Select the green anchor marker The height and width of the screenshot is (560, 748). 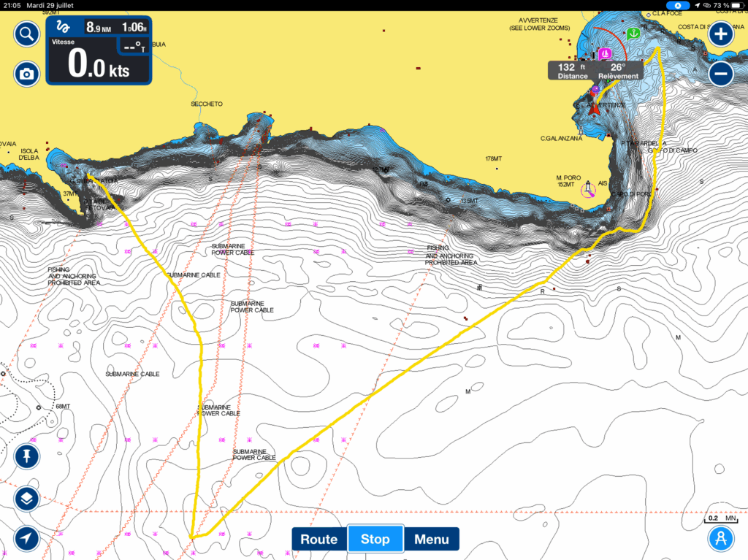point(633,34)
